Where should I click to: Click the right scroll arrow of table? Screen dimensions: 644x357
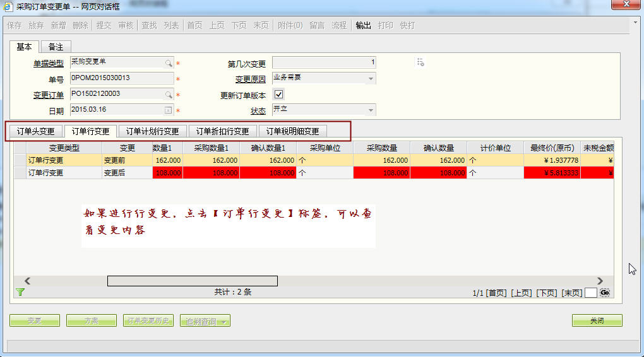click(x=600, y=281)
